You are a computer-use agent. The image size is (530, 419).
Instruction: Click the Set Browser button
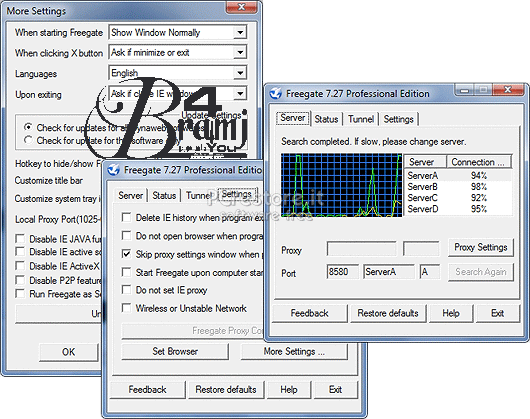(175, 351)
